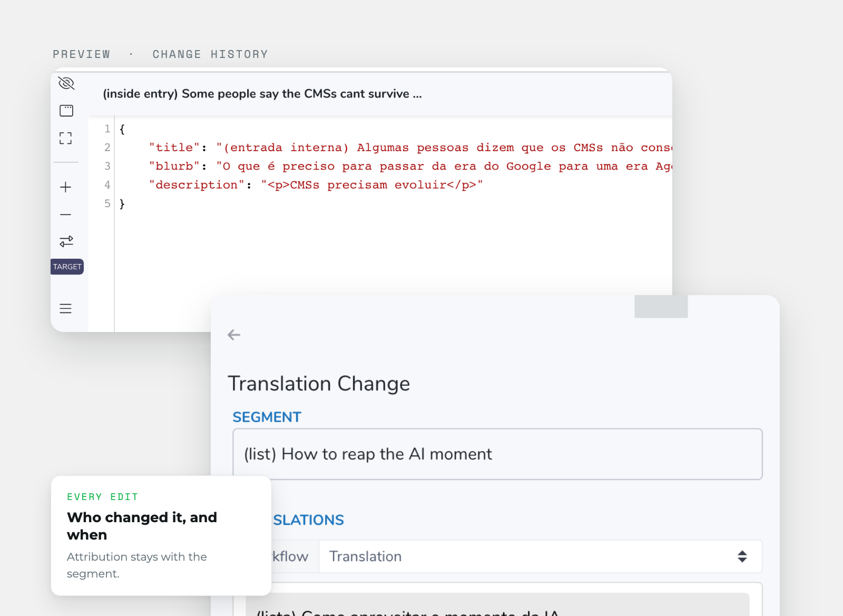Click the "blurb" line in JSON editor
This screenshot has height=616, width=843.
[410, 167]
